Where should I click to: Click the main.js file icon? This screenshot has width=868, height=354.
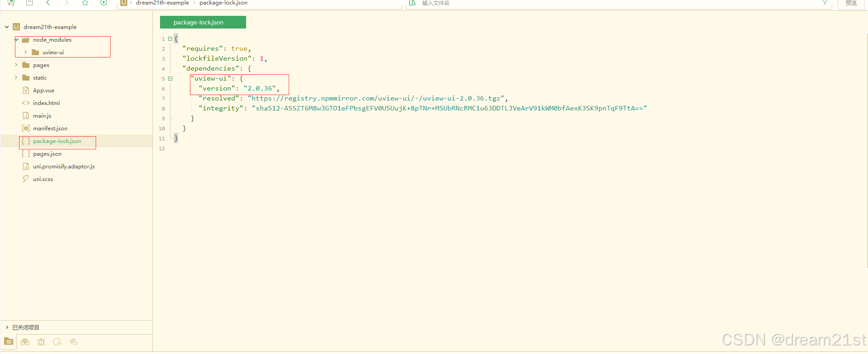click(26, 115)
